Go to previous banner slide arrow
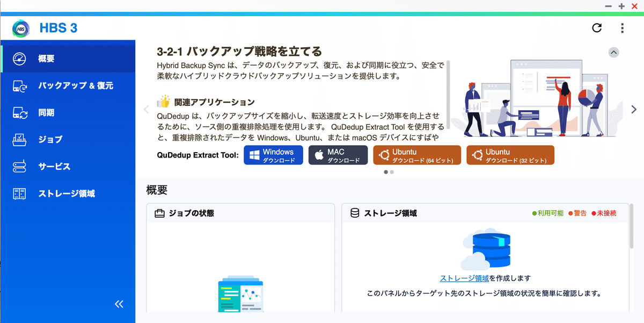The height and width of the screenshot is (323, 644). point(146,109)
